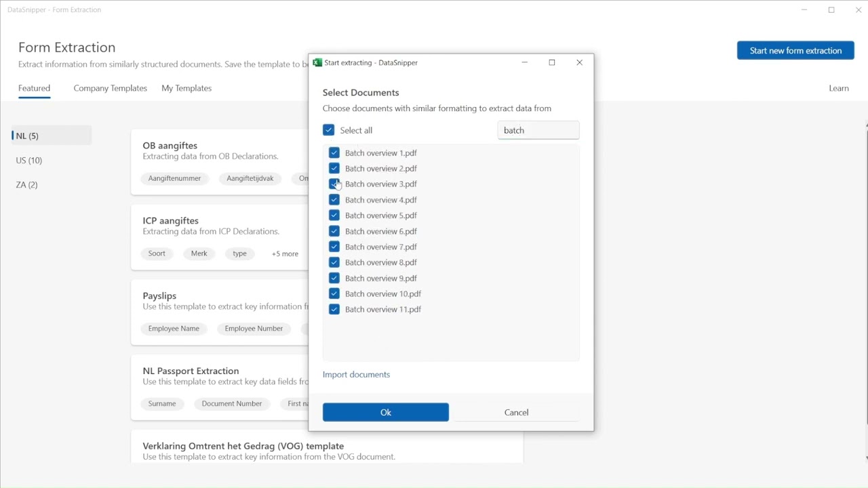Viewport: 868px width, 488px height.
Task: Click the Surname tag
Action: (162, 404)
